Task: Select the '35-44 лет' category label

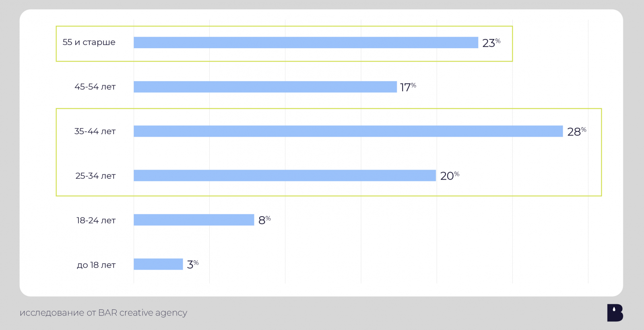Action: (95, 131)
